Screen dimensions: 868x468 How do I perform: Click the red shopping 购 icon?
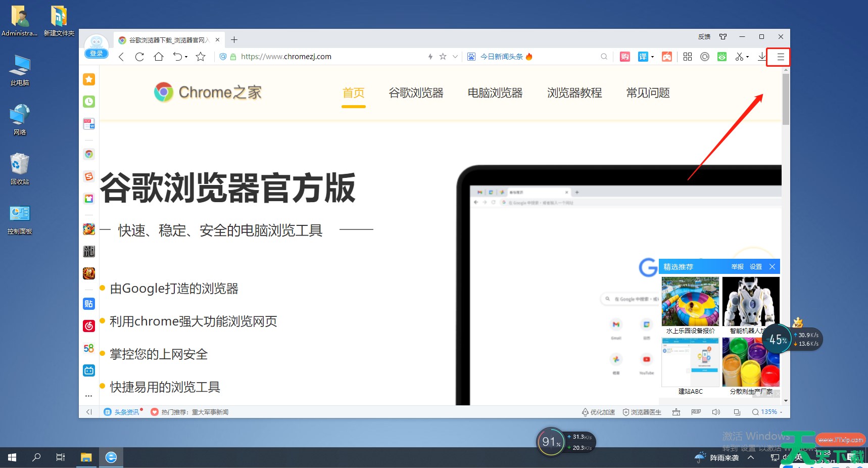(x=624, y=57)
